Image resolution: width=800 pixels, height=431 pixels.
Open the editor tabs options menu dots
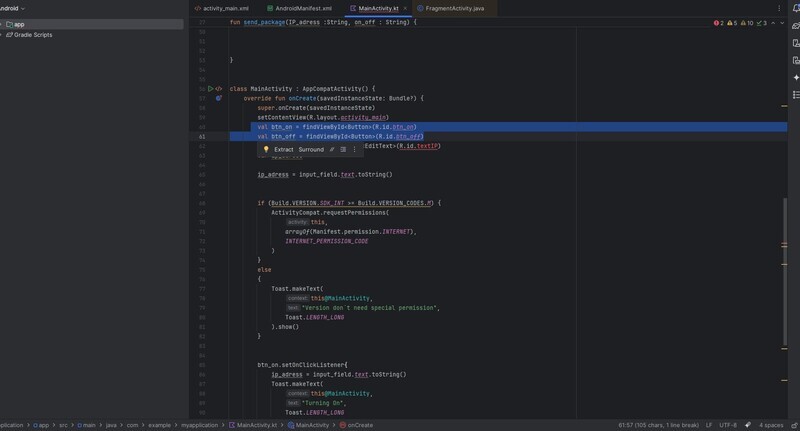pos(779,8)
